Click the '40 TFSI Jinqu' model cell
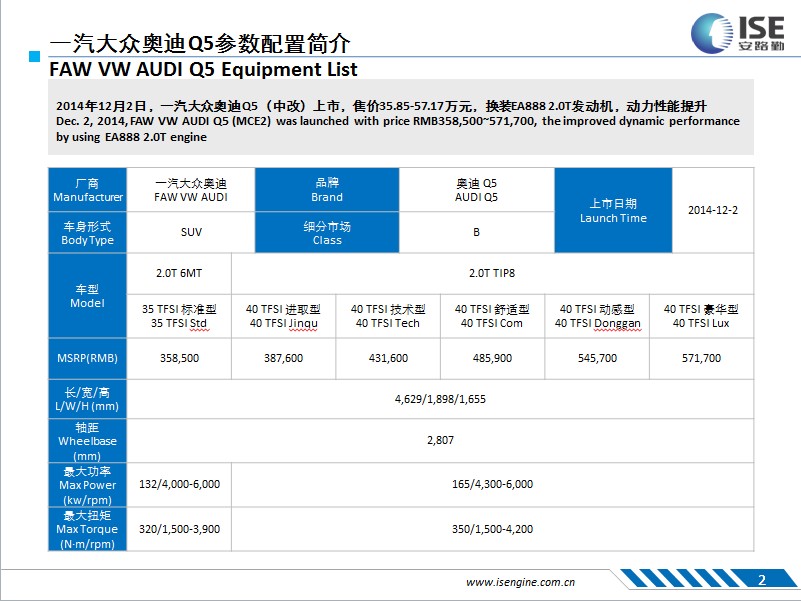The height and width of the screenshot is (601, 801). (x=284, y=316)
